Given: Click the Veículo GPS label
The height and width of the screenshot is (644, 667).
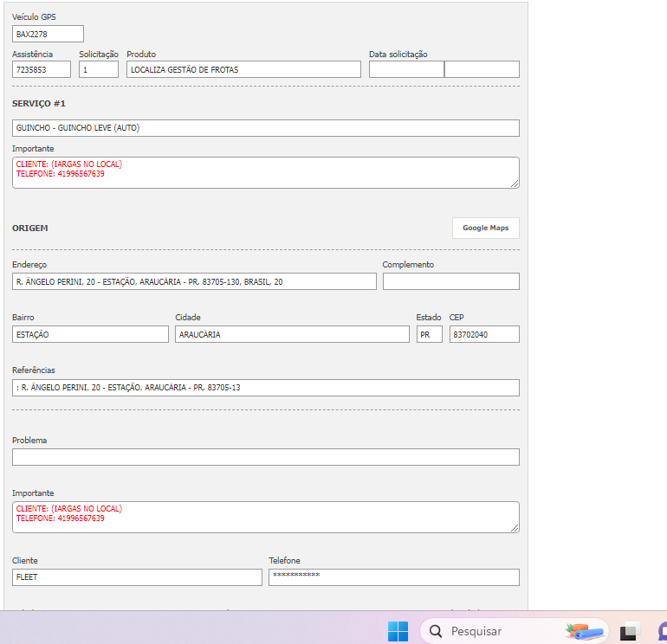Looking at the screenshot, I should (x=34, y=17).
